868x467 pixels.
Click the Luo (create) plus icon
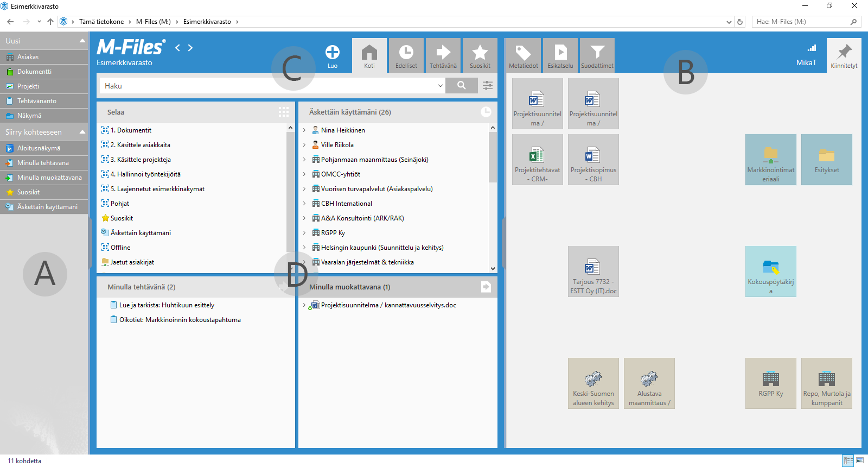point(333,53)
